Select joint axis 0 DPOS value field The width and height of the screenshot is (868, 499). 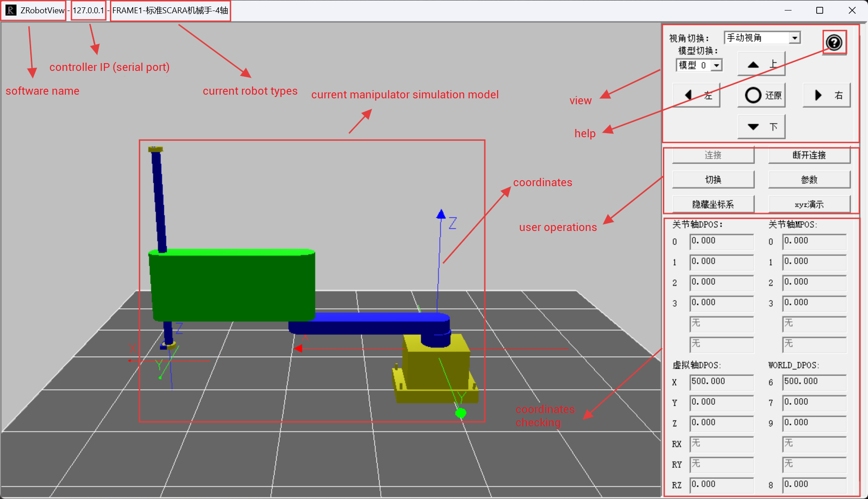coord(721,241)
